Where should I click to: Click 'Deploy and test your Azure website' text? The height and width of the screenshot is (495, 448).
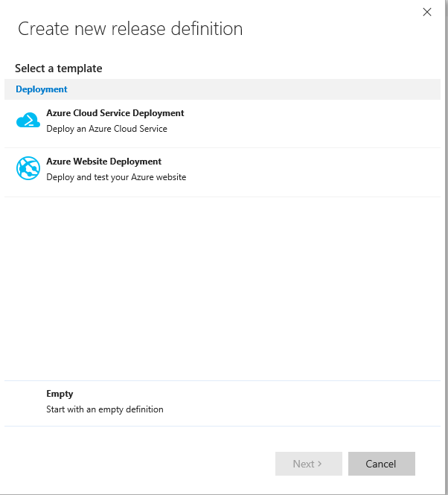(116, 177)
